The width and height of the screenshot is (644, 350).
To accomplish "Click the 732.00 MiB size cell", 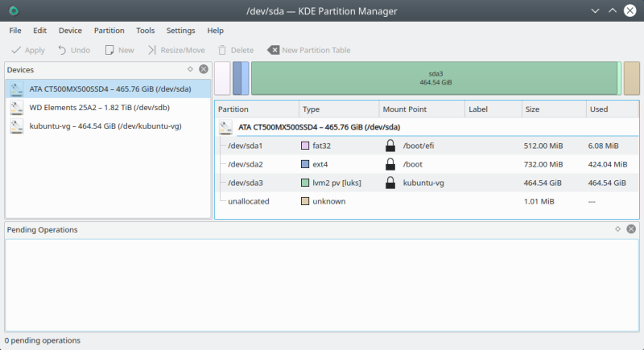I will coord(543,164).
